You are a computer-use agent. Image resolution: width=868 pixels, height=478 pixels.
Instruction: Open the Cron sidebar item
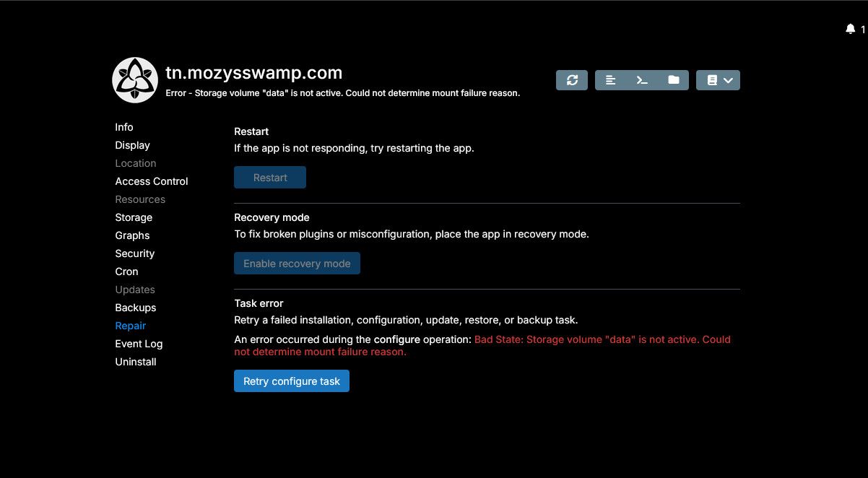(126, 271)
